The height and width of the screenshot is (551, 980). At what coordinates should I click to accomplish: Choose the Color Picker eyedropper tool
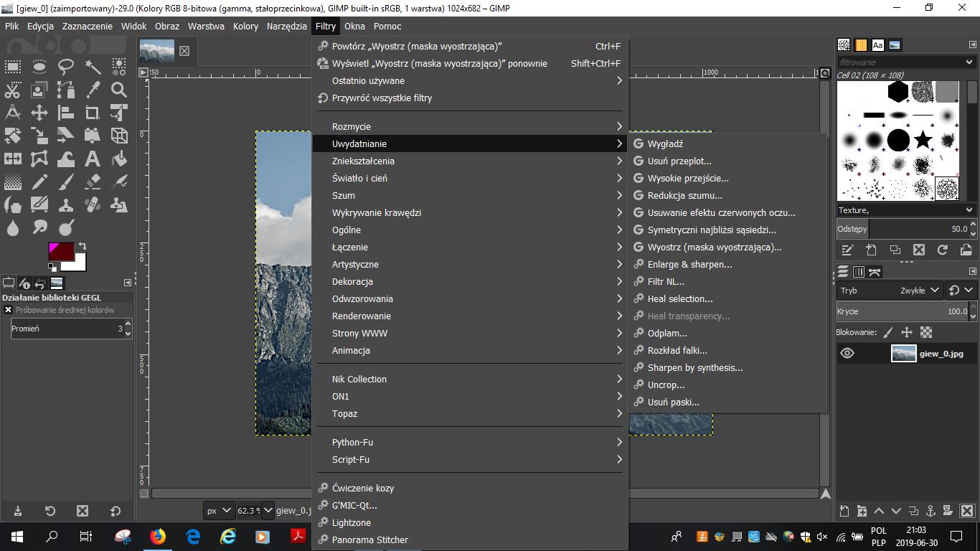coord(93,90)
